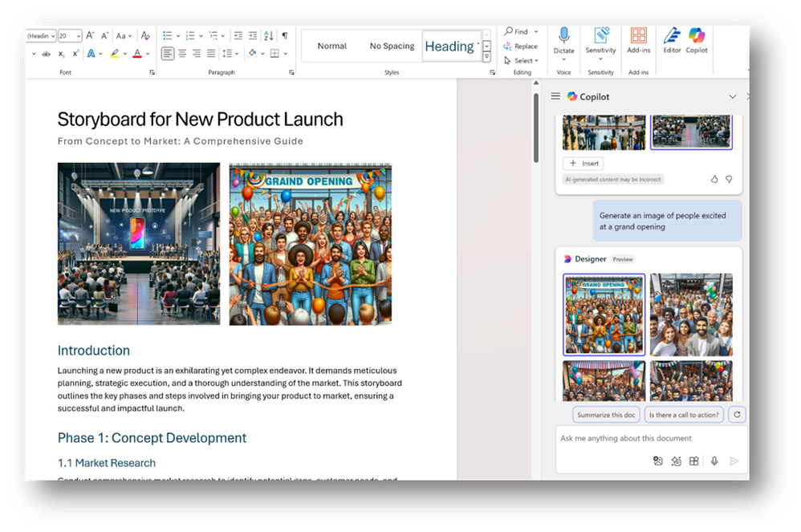Open Copilot pane hamburger menu
The width and height of the screenshot is (801, 532).
[x=555, y=96]
